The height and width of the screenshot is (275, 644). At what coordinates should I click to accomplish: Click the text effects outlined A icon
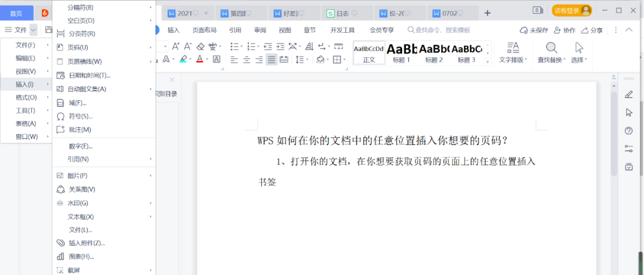(x=166, y=60)
